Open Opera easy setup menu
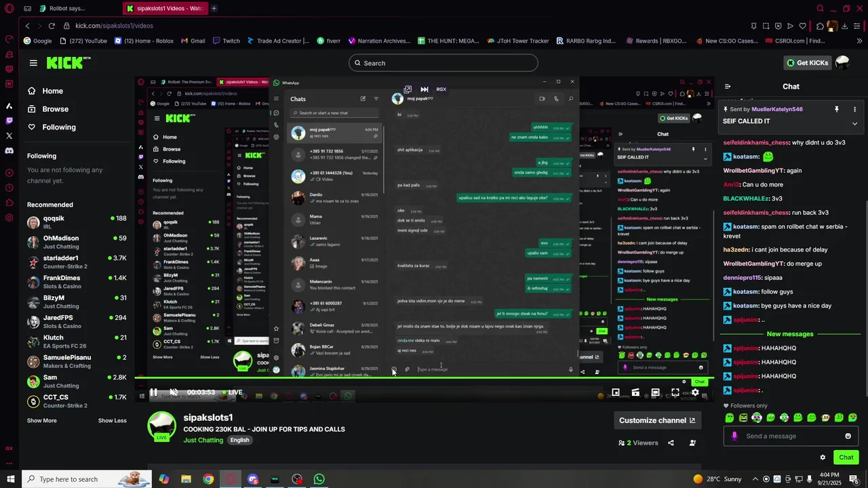 (856, 26)
